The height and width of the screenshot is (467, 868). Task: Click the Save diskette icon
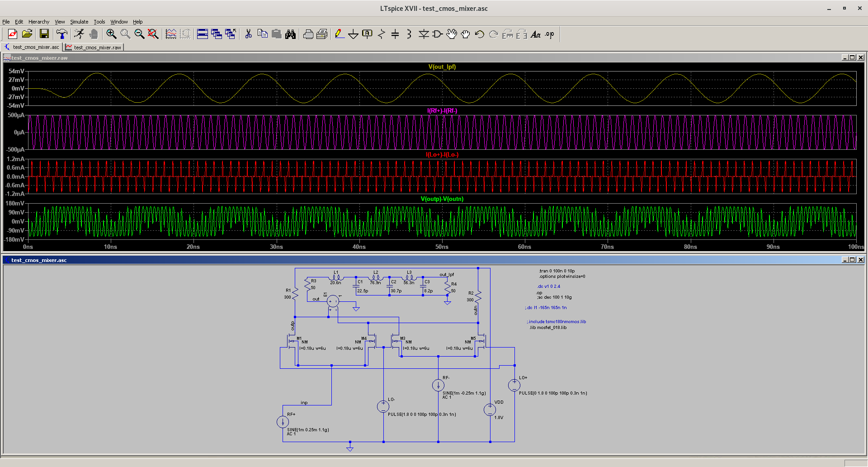click(44, 34)
